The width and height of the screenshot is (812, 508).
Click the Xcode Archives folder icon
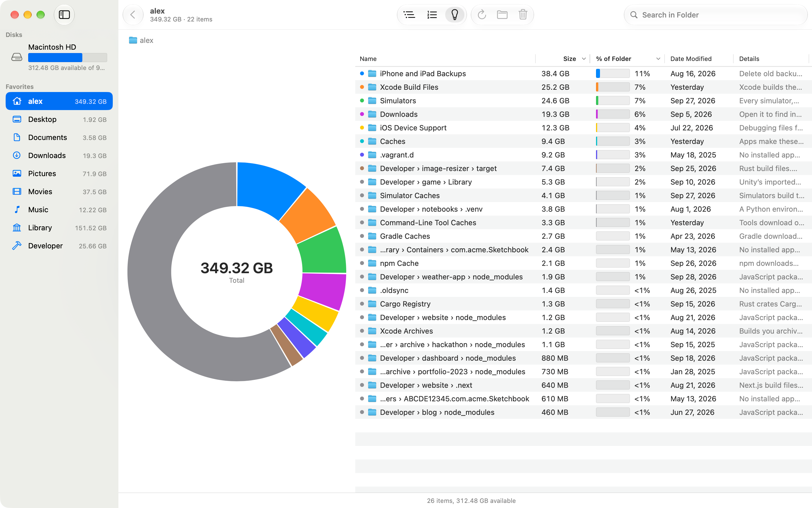click(372, 331)
